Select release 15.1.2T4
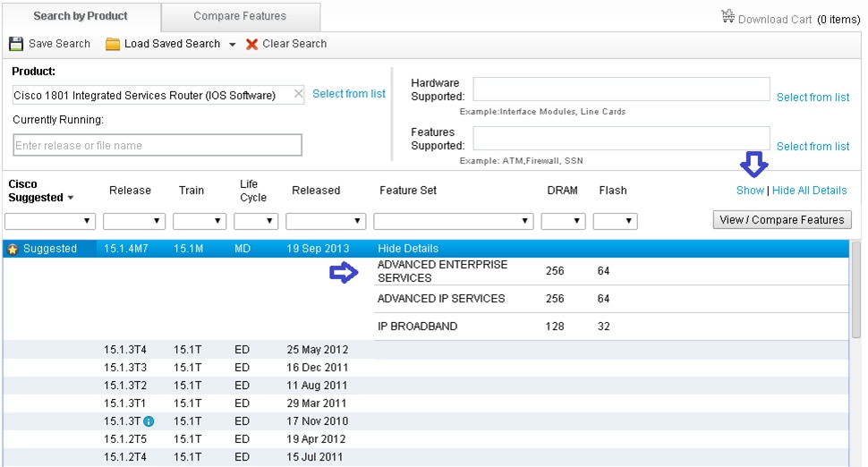This screenshot has height=467, width=868. point(125,457)
